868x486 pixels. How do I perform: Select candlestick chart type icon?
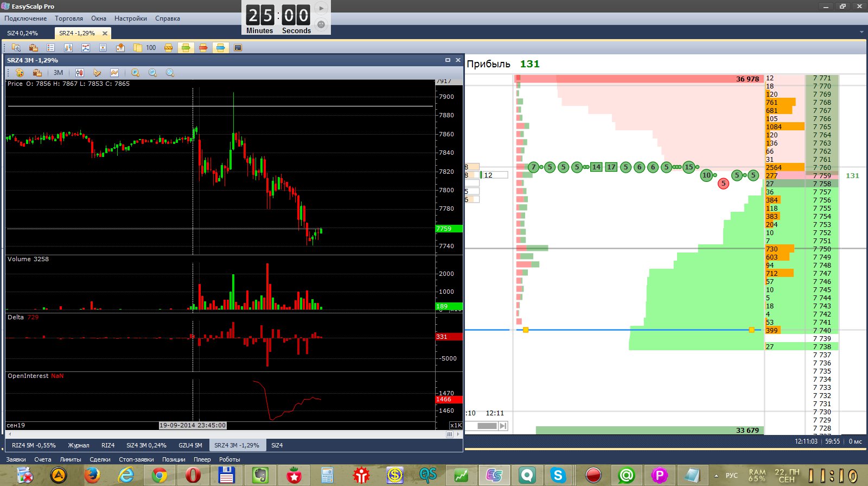pyautogui.click(x=80, y=73)
